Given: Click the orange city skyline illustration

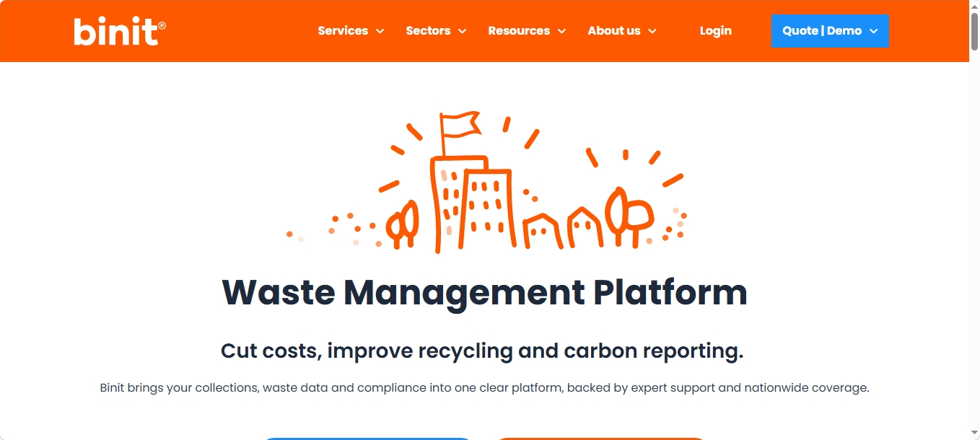Looking at the screenshot, I should tap(487, 182).
